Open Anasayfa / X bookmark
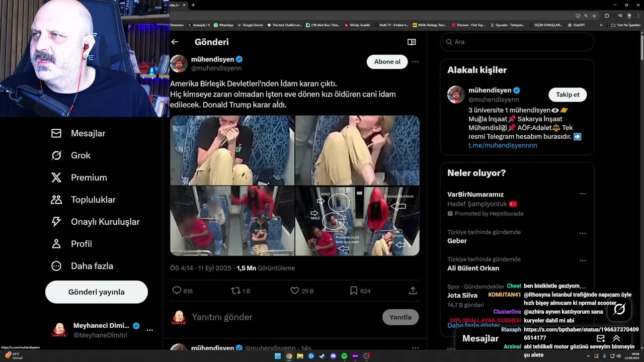The image size is (644, 362). [199, 25]
